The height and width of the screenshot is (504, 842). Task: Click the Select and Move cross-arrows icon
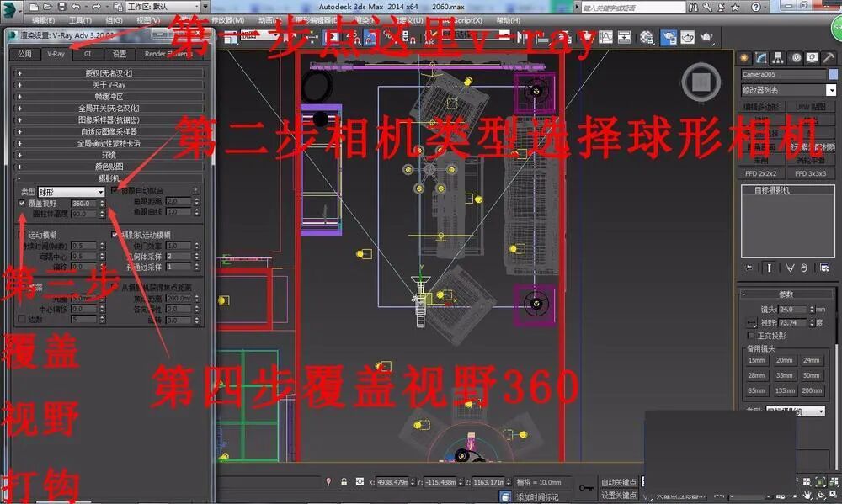tap(312, 38)
